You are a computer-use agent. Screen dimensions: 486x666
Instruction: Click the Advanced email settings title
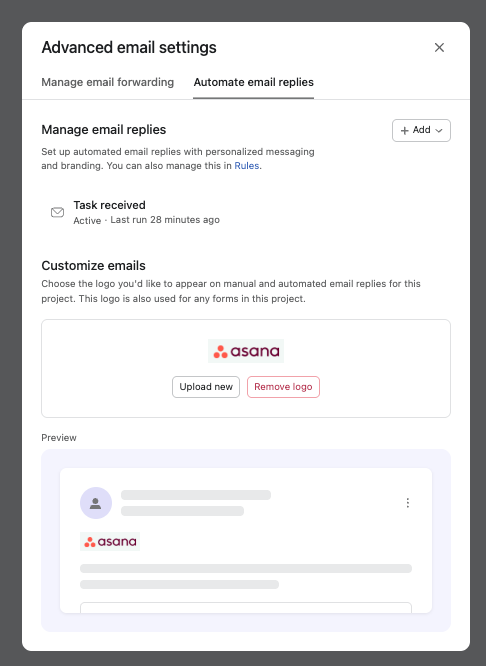coord(129,48)
